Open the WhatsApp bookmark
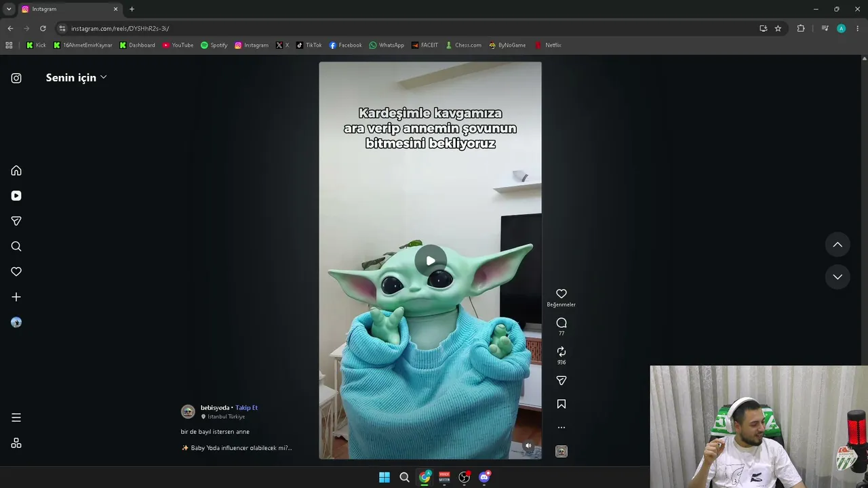This screenshot has height=488, width=868. [387, 45]
